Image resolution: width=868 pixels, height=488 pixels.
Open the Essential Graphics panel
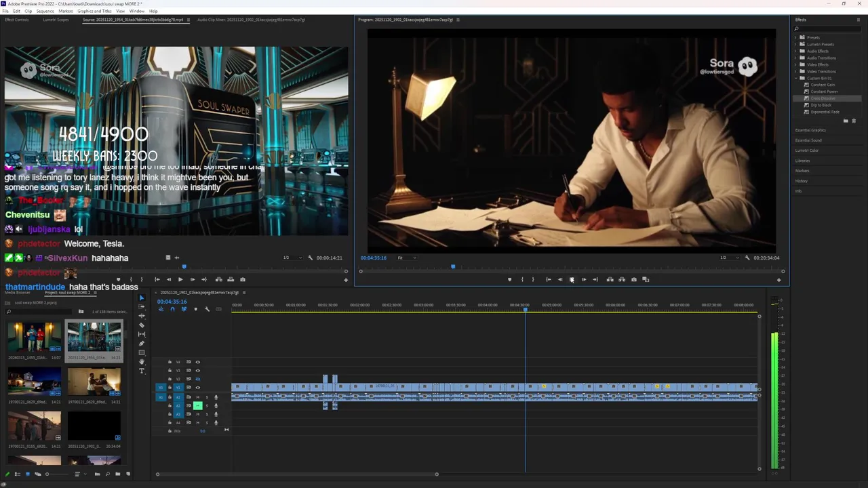click(x=811, y=130)
